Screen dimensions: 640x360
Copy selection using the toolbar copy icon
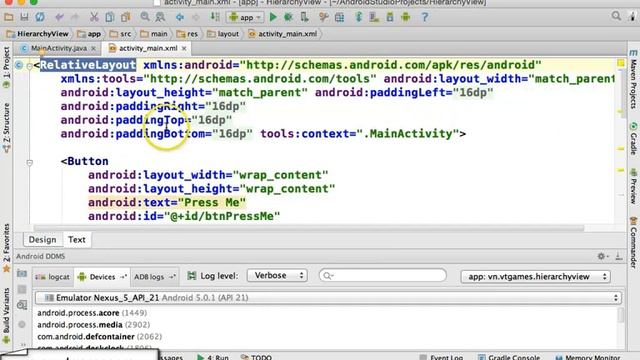click(109, 17)
